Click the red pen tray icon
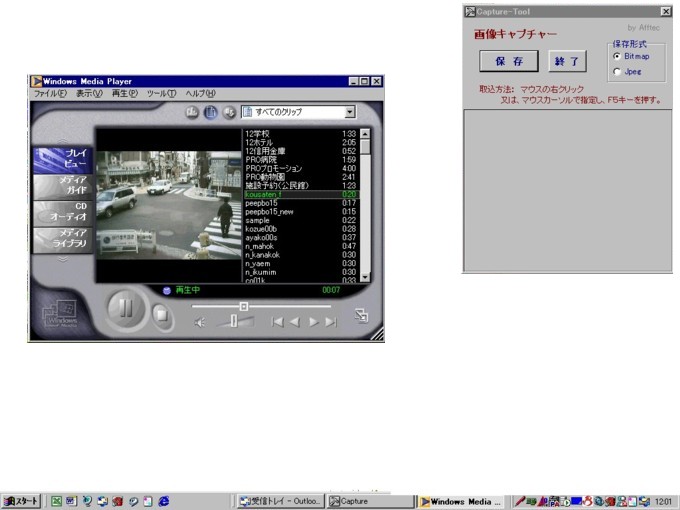680x510 pixels. [x=520, y=501]
